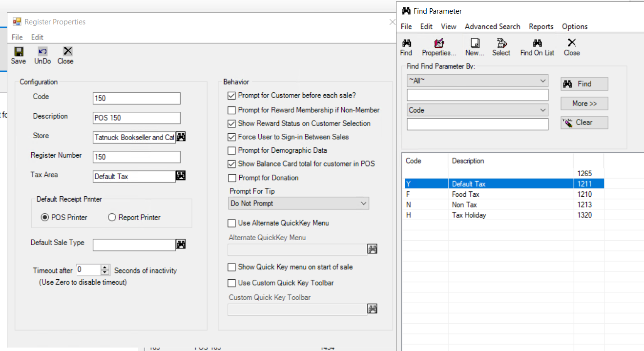Click the 1265 value in results list
Screen dimensions: 644x351
pyautogui.click(x=584, y=173)
